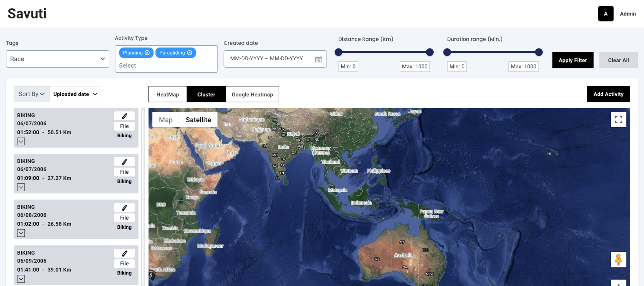Image resolution: width=644 pixels, height=286 pixels.
Task: Expand details of the 39.01 Km activity
Action: pos(21,279)
